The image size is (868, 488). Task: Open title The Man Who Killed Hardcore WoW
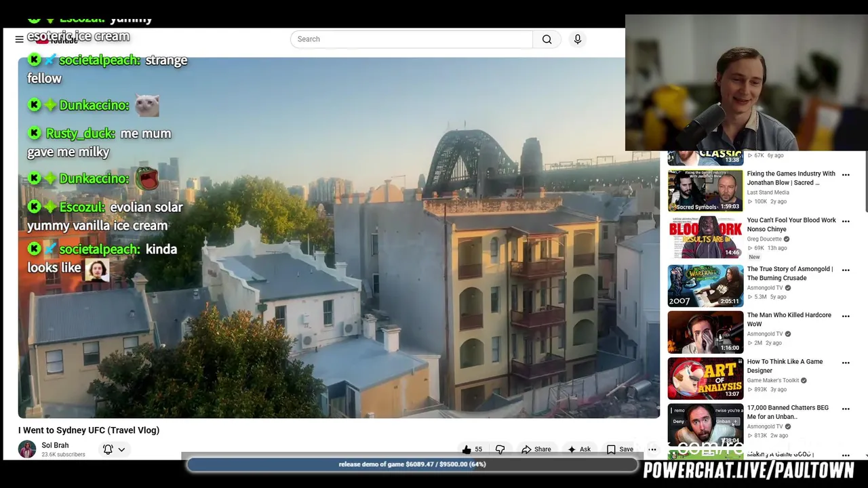789,319
